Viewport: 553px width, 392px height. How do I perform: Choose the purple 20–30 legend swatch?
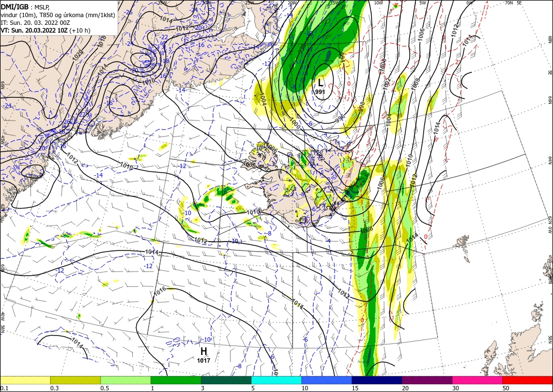click(x=427, y=380)
